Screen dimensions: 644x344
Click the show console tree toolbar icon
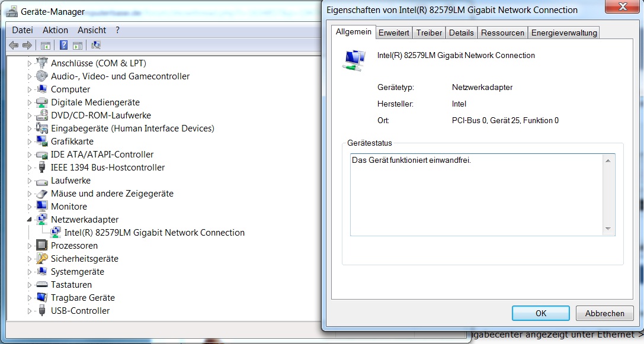[46, 45]
